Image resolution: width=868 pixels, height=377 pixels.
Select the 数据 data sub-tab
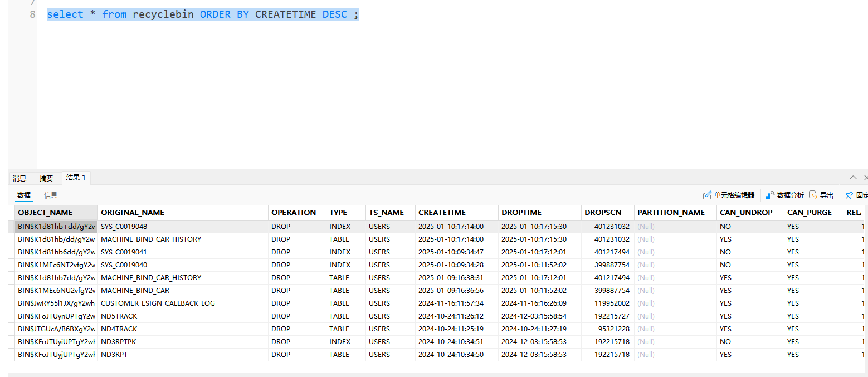(24, 195)
